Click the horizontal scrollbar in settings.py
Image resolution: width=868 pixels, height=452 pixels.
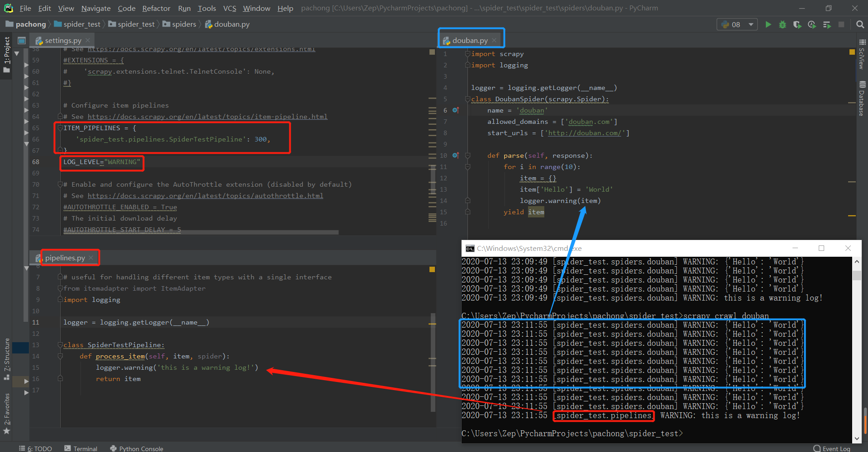(201, 232)
